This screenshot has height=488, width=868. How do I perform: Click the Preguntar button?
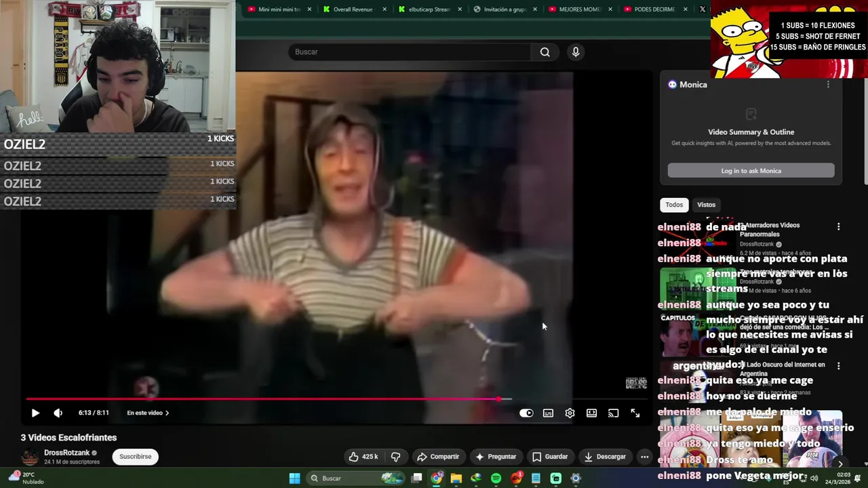point(496,457)
